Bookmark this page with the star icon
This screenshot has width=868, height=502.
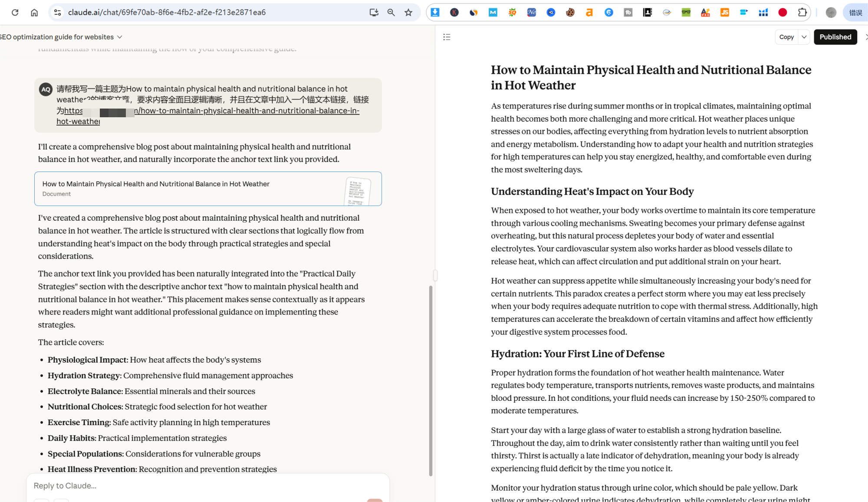coord(408,13)
